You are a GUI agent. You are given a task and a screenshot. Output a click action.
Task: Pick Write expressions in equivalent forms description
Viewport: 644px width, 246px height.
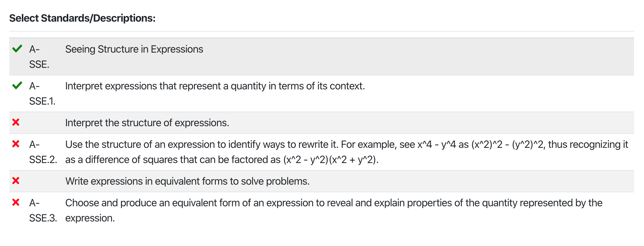187,181
